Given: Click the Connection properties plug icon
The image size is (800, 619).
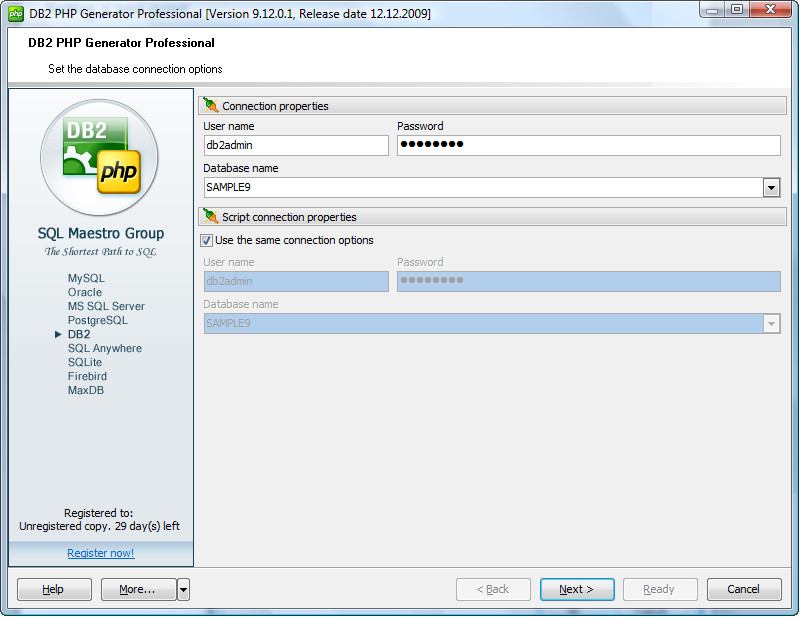Looking at the screenshot, I should 210,105.
